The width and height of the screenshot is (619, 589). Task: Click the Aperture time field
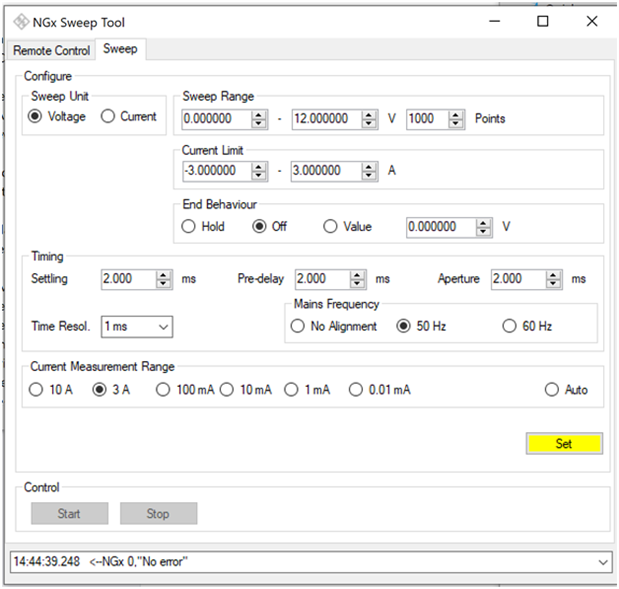[519, 279]
